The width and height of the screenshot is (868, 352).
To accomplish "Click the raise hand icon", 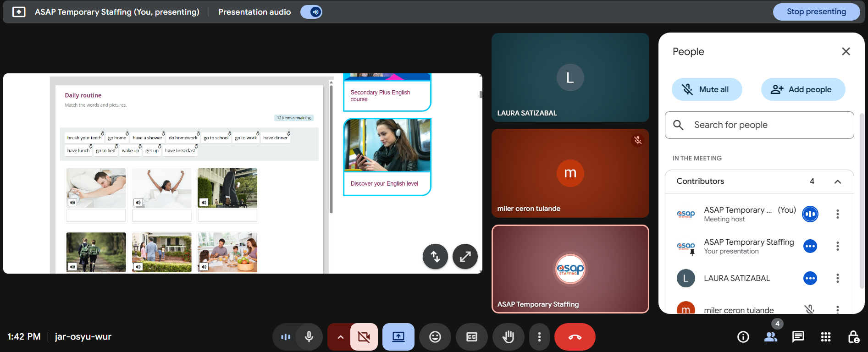I will (x=508, y=337).
